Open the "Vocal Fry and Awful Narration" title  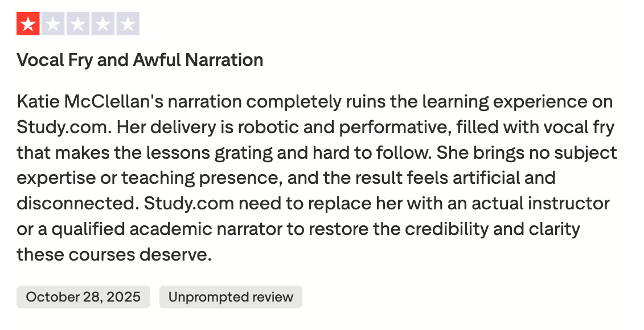(x=140, y=60)
